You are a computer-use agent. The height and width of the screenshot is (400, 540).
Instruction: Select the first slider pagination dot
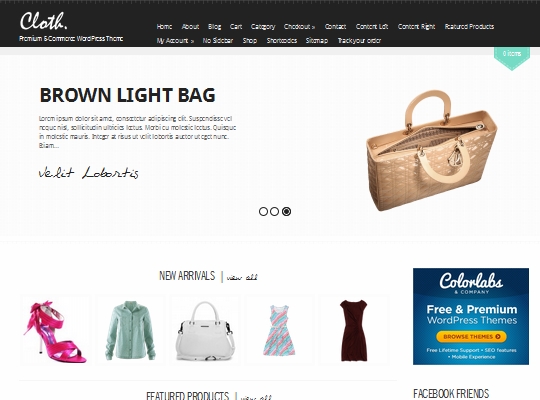263,212
